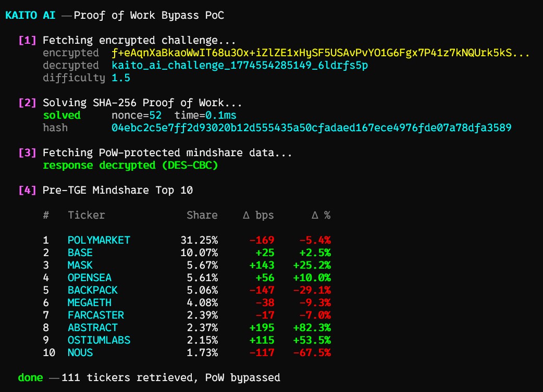Click the [2] step marker

pyautogui.click(x=27, y=103)
